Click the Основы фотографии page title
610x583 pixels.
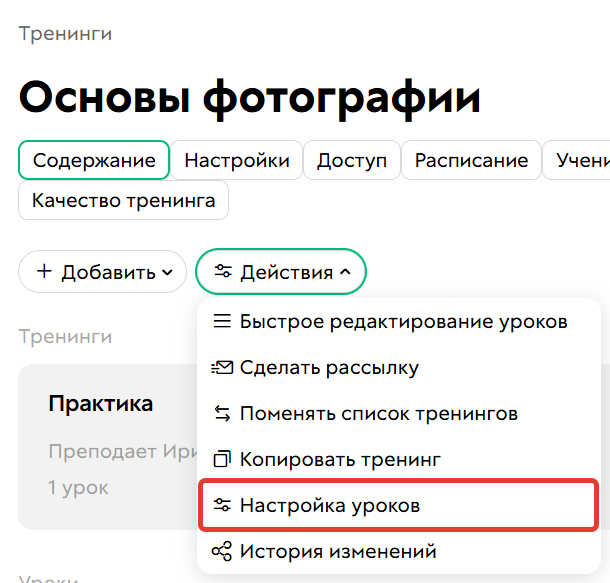point(250,98)
